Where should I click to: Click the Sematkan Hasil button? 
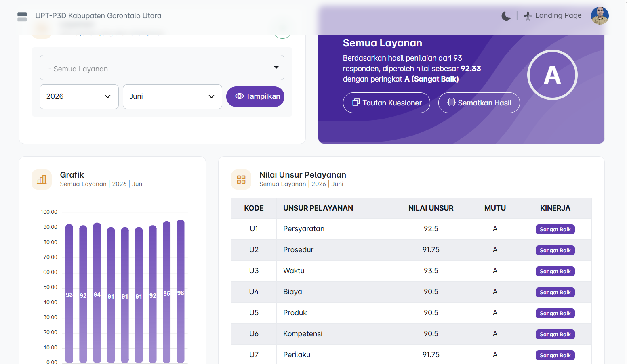[x=479, y=103]
